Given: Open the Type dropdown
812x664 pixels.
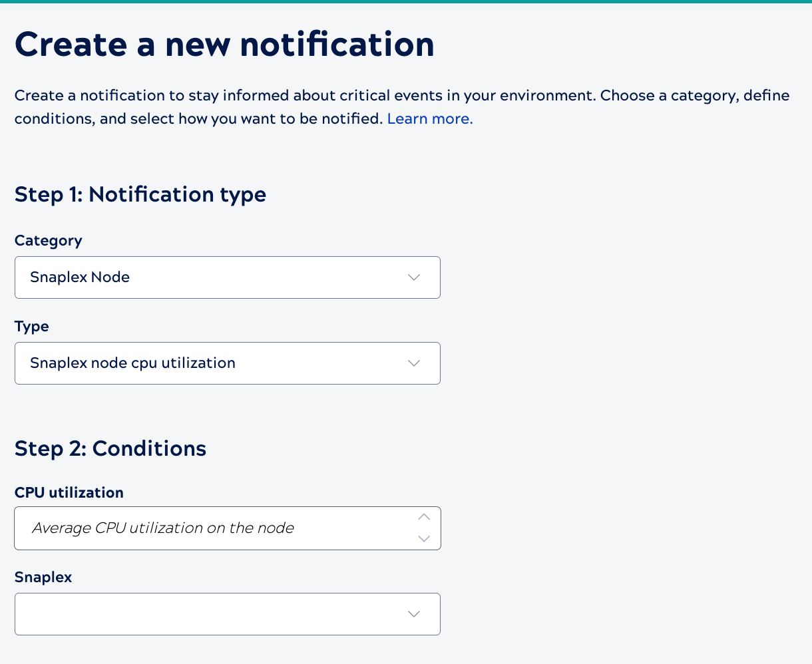Looking at the screenshot, I should [x=227, y=363].
